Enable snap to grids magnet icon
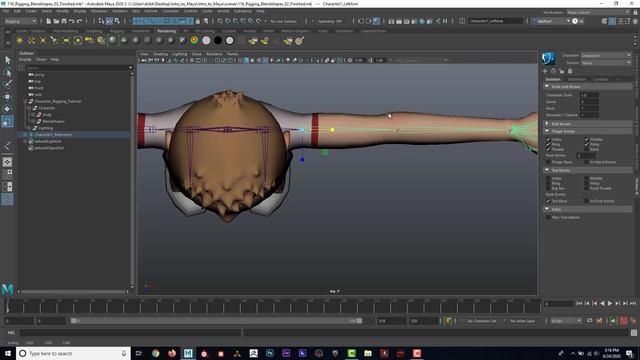 [220, 21]
